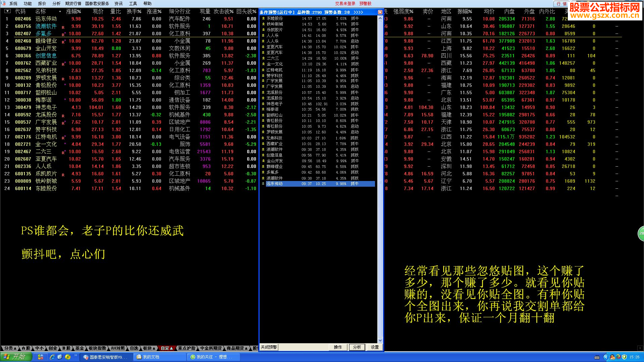This screenshot has width=644, height=362.
Task: Click the green shield tray icon
Action: point(624,357)
